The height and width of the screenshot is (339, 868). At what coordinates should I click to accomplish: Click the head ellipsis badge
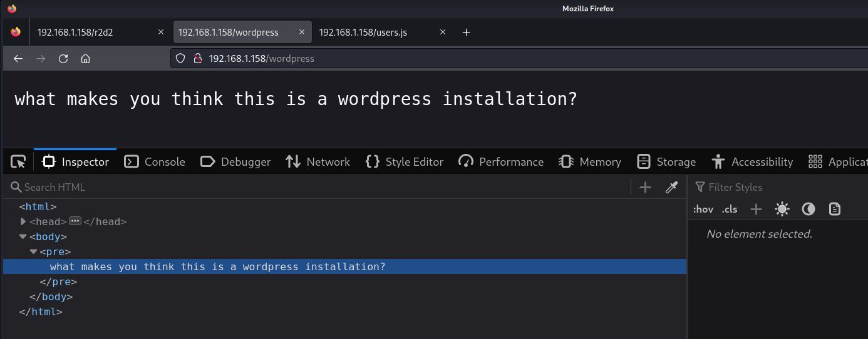tap(75, 221)
